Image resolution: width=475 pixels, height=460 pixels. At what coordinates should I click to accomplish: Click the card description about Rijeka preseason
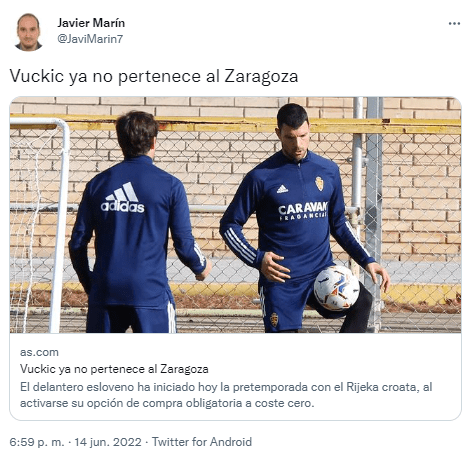[226, 395]
